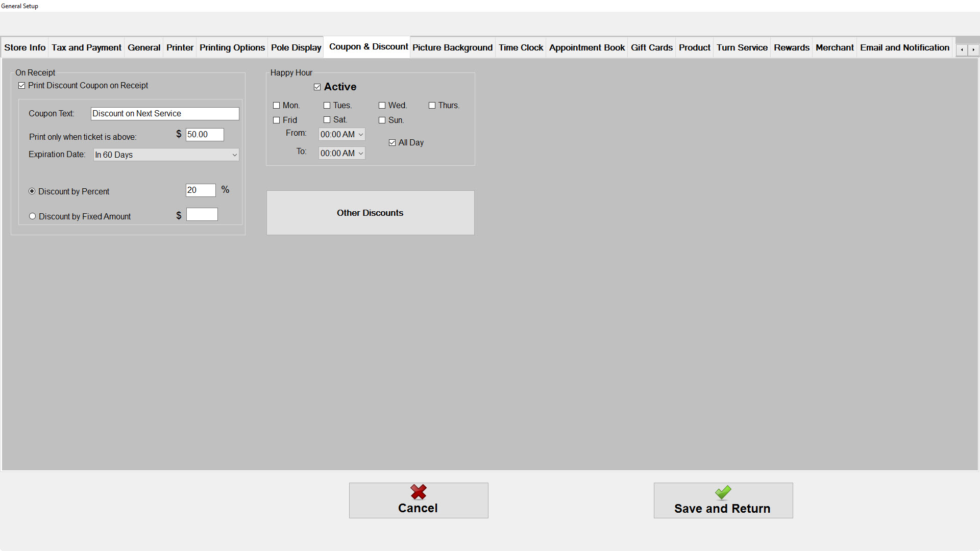The width and height of the screenshot is (980, 551).
Task: Enable the Sat. day checkbox
Action: point(327,120)
